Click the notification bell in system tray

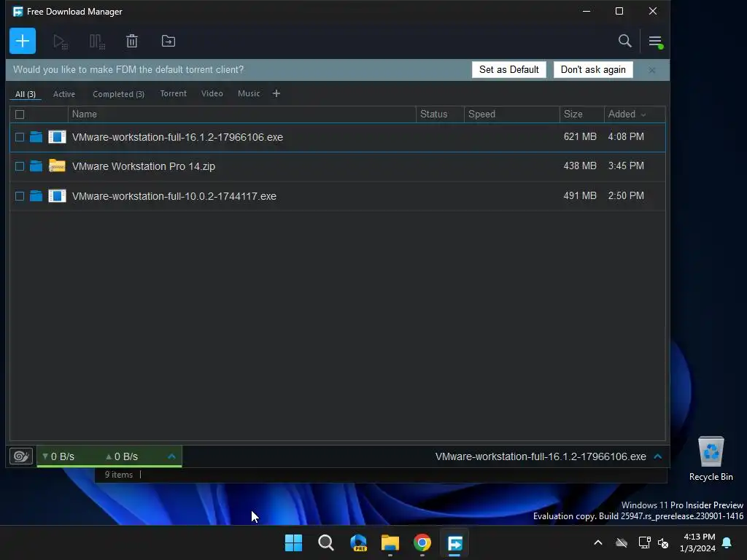click(727, 542)
